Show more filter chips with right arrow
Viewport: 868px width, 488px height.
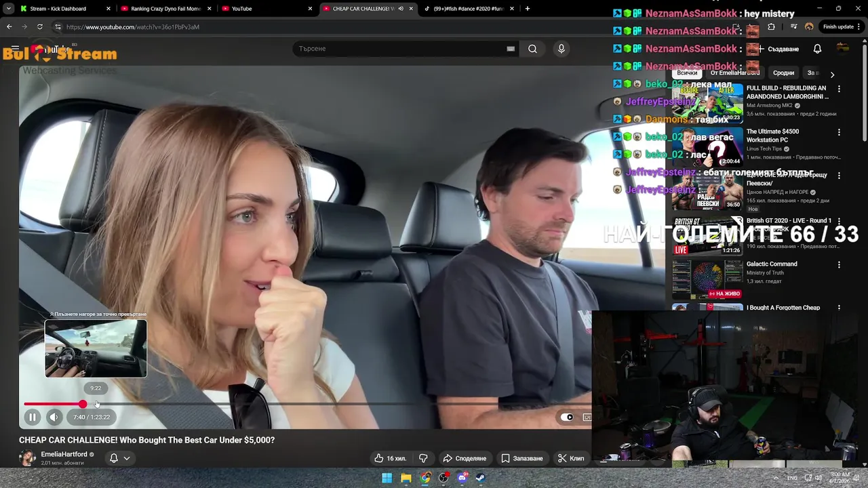(833, 74)
